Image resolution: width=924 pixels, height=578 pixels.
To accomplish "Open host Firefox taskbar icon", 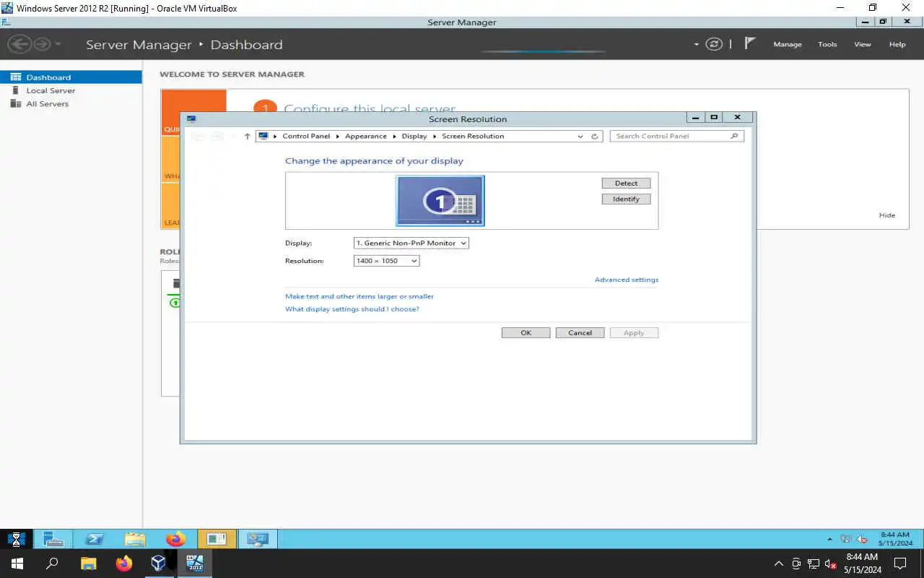I will [124, 564].
